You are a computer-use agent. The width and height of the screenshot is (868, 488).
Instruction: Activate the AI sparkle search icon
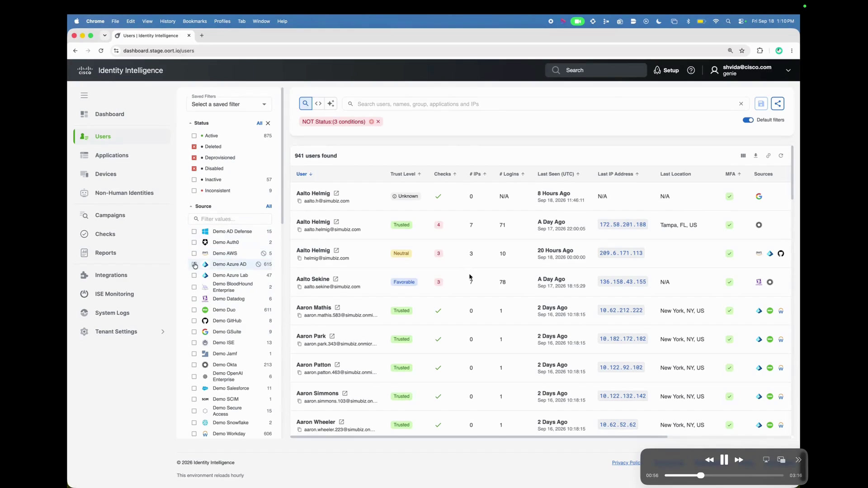pos(331,103)
